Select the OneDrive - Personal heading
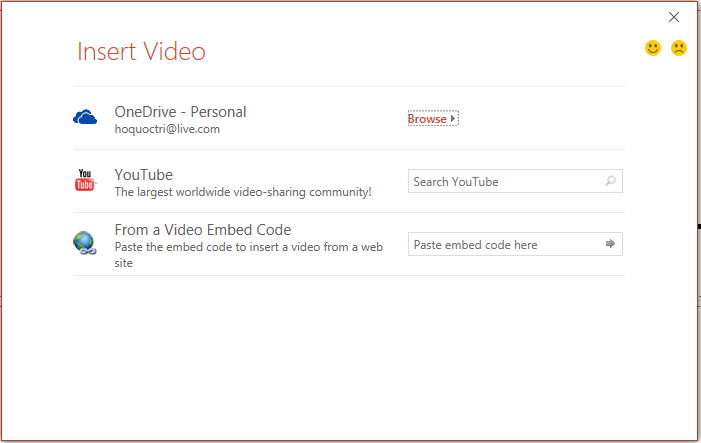 pyautogui.click(x=180, y=112)
